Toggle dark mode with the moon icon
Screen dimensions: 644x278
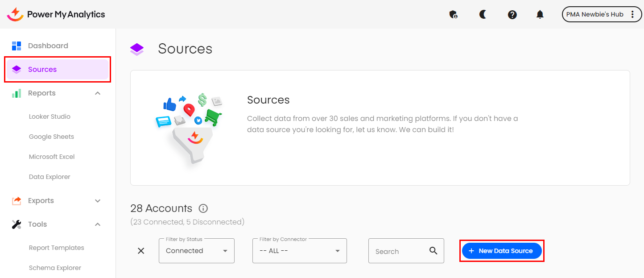point(483,14)
